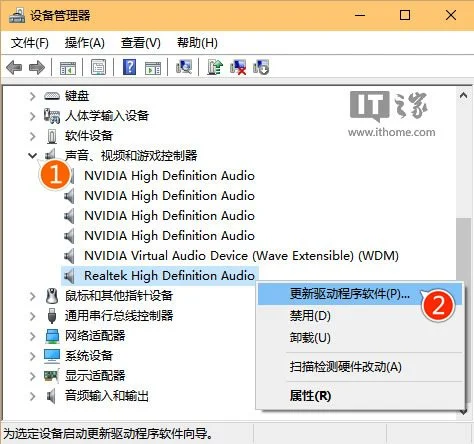
Task: Open the 文件(F) menu
Action: pos(30,43)
